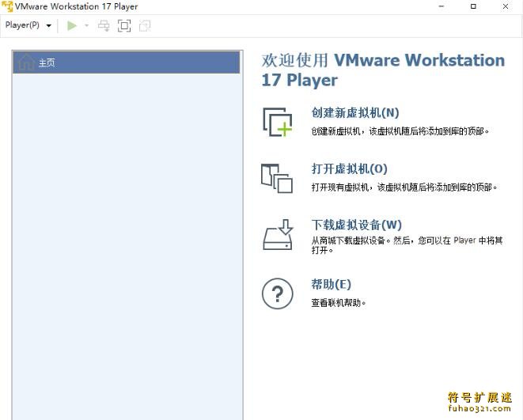
Task: Click the create new virtual machine icon
Action: [x=277, y=122]
